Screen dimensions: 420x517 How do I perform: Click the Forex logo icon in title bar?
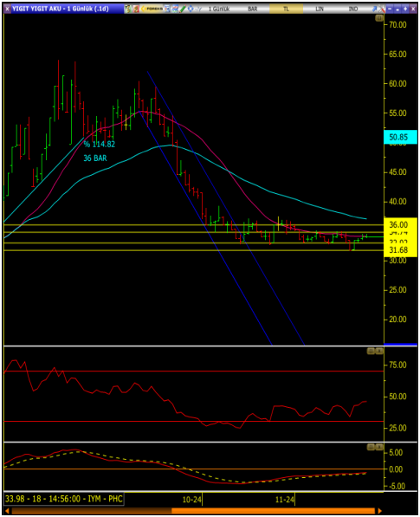[x=152, y=9]
